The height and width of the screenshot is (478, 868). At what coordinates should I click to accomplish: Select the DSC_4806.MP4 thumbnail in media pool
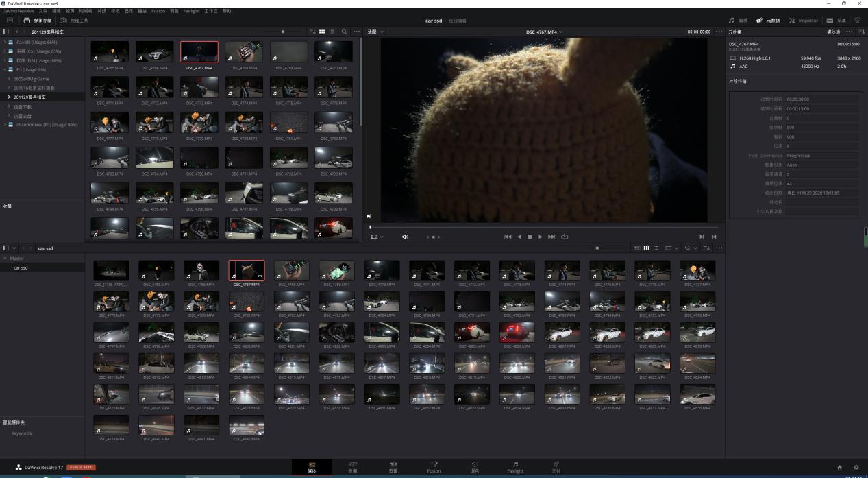click(x=517, y=333)
